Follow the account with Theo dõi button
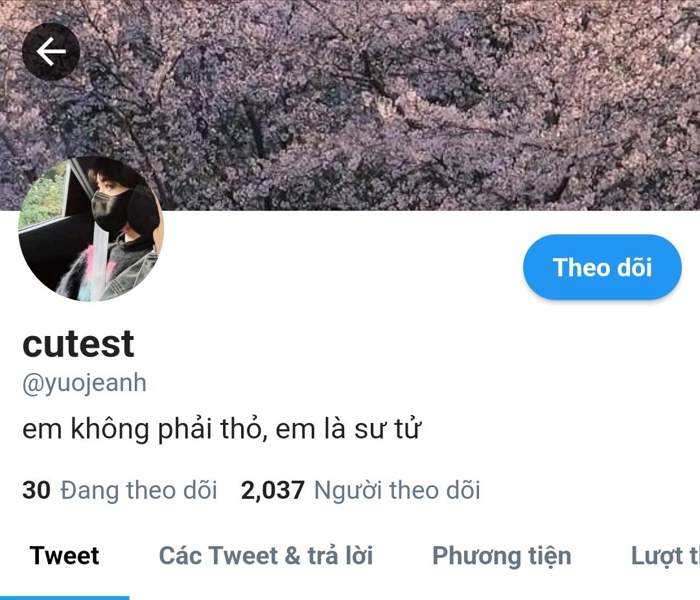This screenshot has width=700, height=600. tap(602, 267)
